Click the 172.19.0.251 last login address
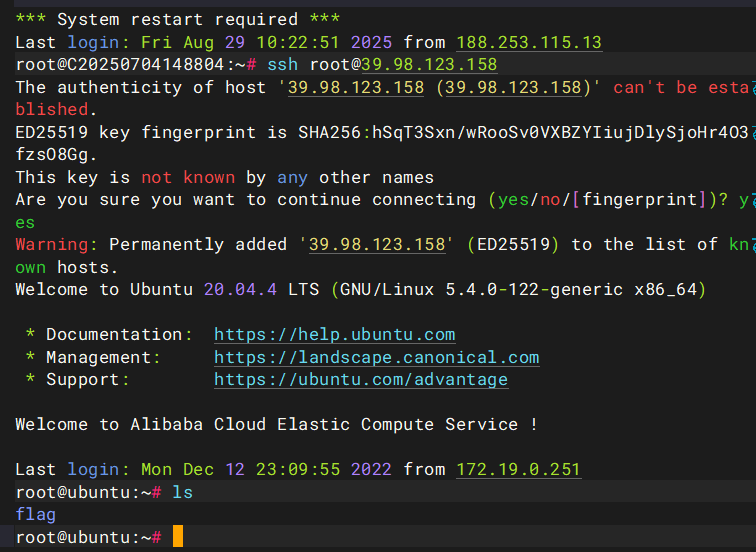 [x=518, y=469]
